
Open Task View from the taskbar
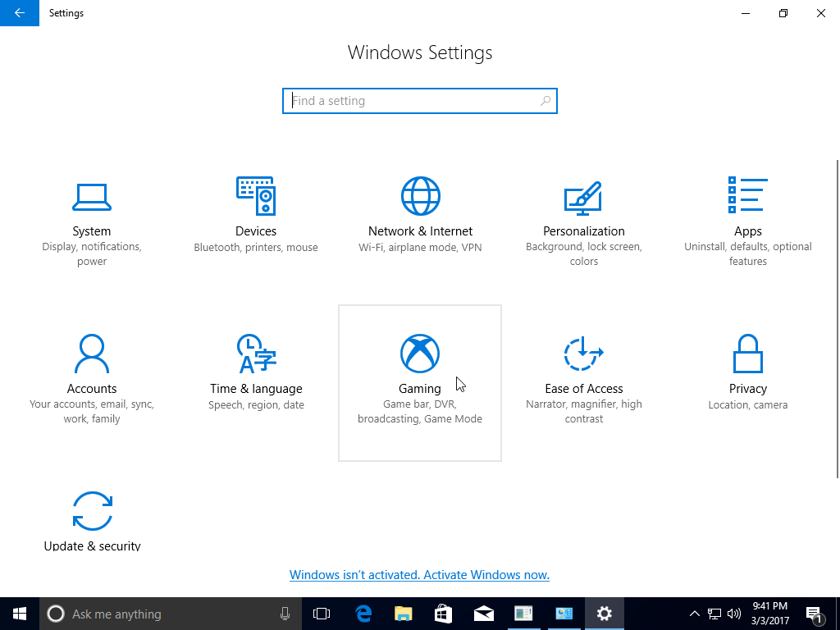322,614
